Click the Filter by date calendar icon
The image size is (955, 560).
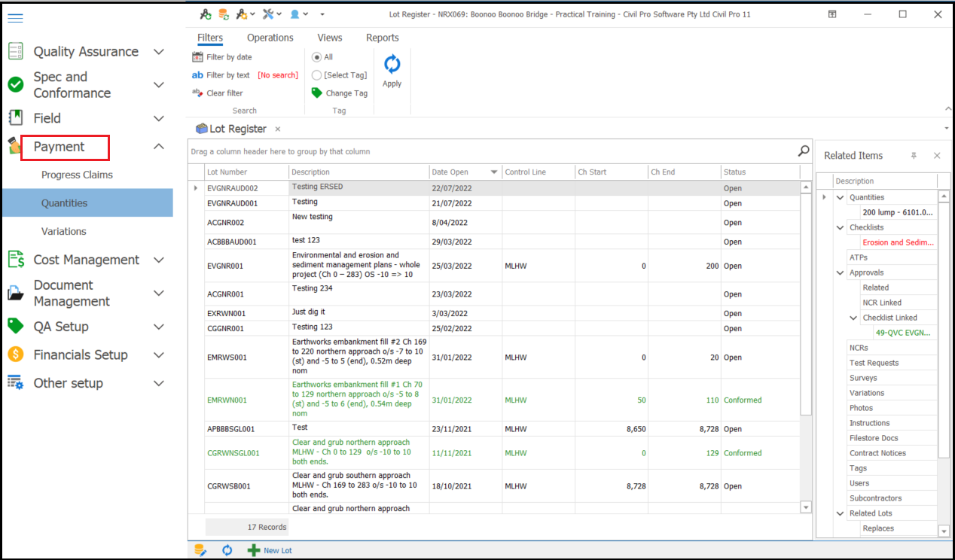tap(197, 57)
